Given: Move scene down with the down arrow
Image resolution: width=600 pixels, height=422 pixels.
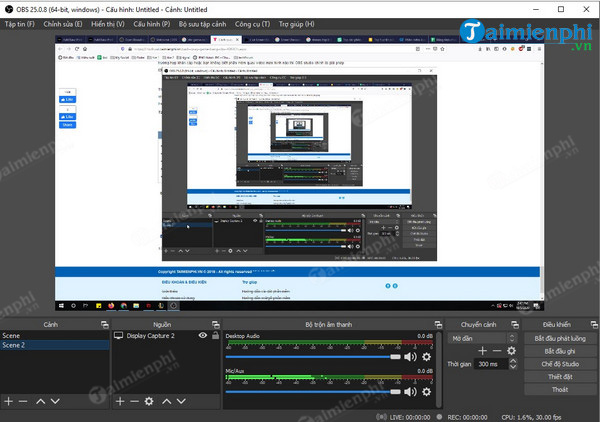Looking at the screenshot, I should (x=55, y=401).
